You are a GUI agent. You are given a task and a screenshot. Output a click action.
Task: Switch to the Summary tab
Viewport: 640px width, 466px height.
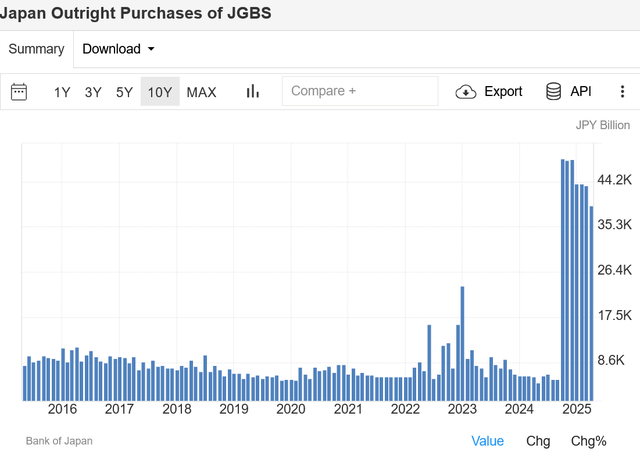point(36,49)
